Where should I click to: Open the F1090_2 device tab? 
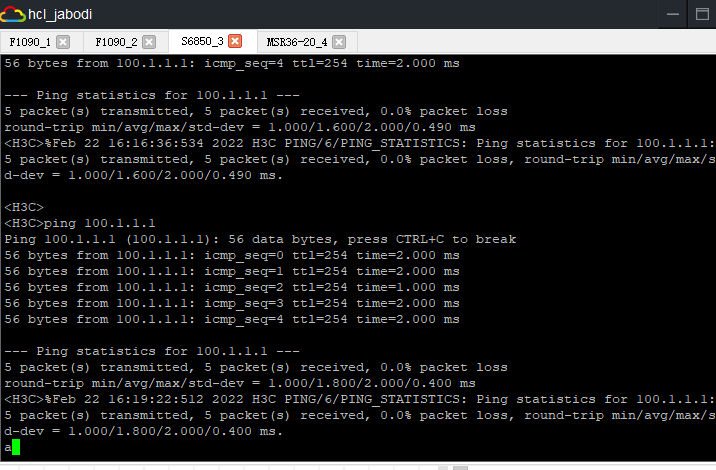116,42
